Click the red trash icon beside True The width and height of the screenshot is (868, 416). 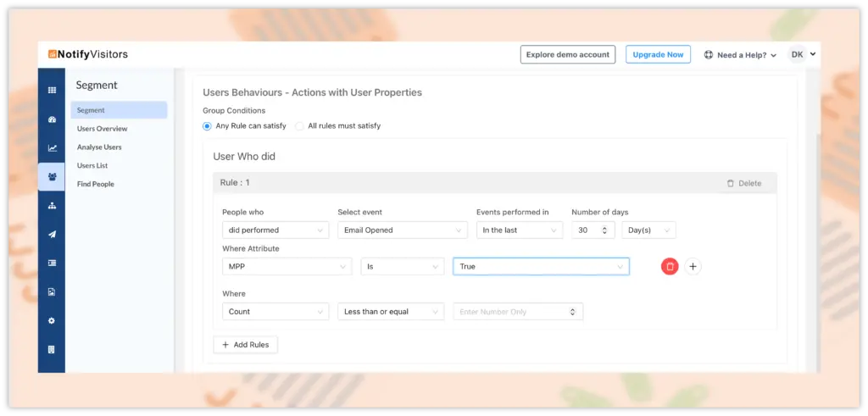coord(670,266)
